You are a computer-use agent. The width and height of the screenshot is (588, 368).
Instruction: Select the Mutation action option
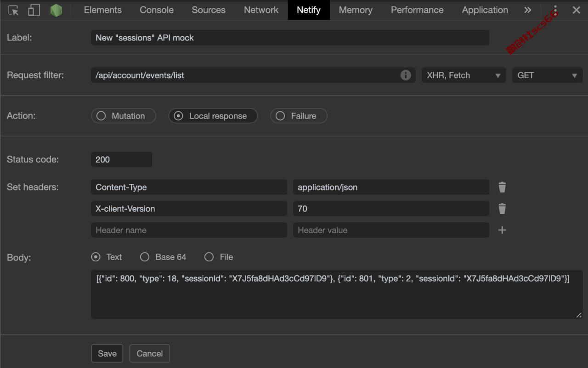[124, 116]
